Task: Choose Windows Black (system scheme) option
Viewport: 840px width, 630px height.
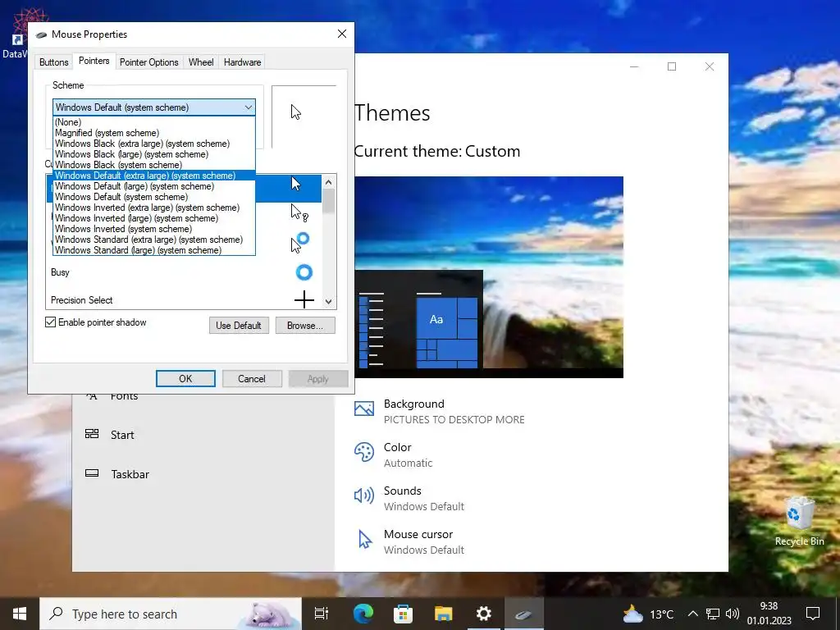Action: click(x=154, y=165)
